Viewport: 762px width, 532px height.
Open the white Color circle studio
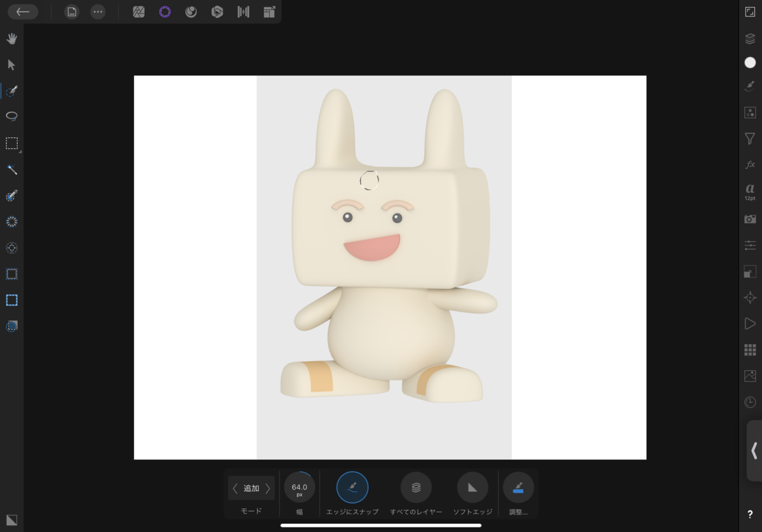pyautogui.click(x=750, y=62)
